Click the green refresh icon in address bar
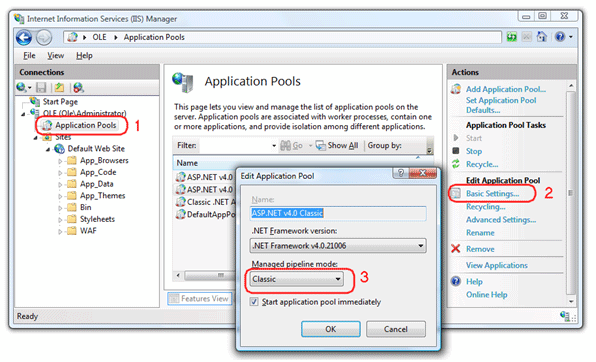 [512, 37]
